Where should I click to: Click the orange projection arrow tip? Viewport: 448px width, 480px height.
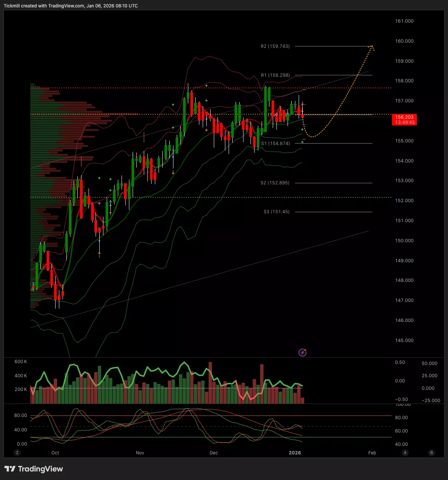[372, 46]
